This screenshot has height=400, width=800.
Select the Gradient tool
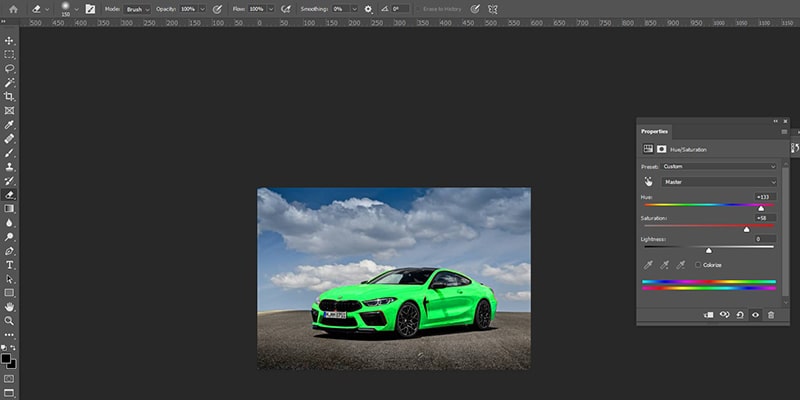click(x=9, y=209)
